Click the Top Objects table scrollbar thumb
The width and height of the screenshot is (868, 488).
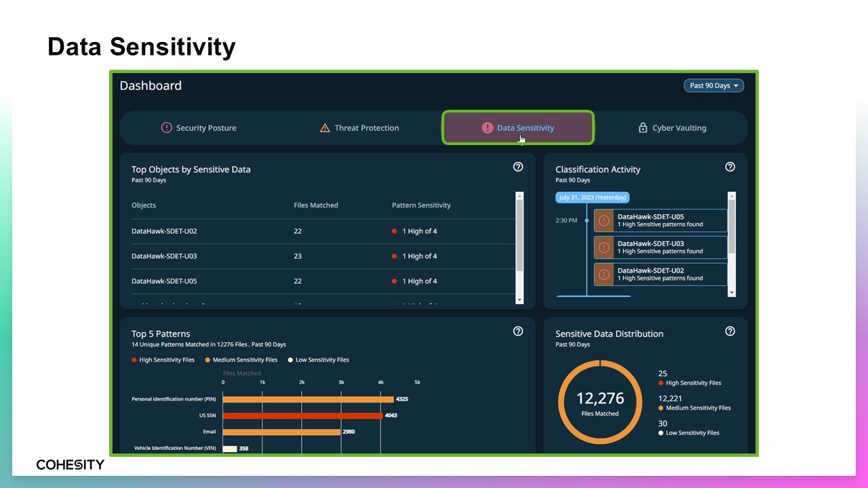click(x=519, y=235)
